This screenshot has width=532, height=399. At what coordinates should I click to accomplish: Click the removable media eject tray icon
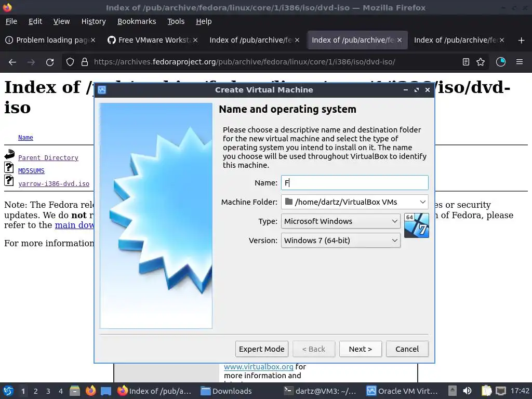[x=453, y=391]
